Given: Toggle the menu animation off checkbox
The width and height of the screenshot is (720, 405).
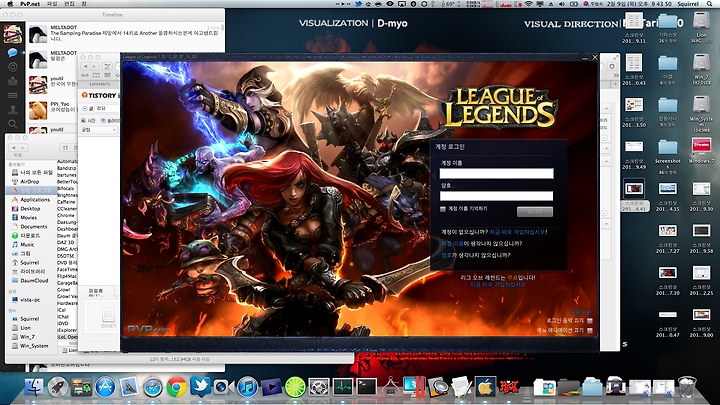Looking at the screenshot, I should 590,330.
